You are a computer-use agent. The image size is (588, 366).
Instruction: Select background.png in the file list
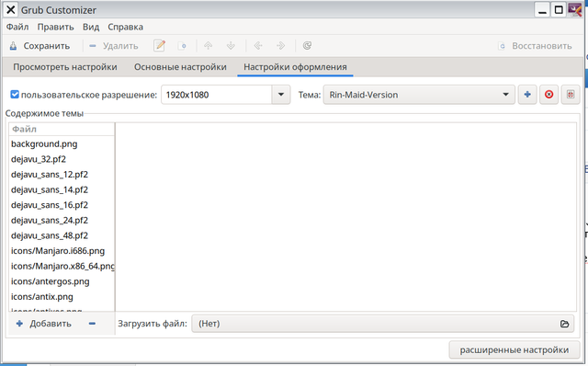tap(62, 143)
